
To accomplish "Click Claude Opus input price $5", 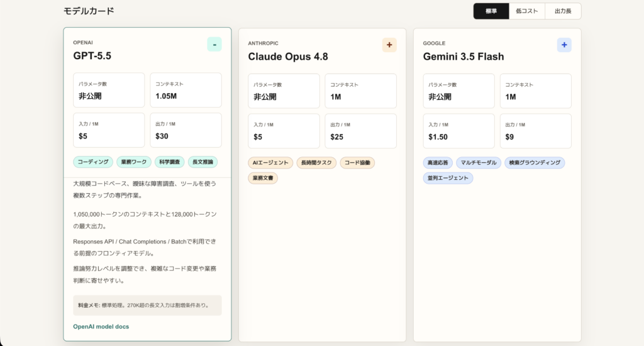I will 258,137.
